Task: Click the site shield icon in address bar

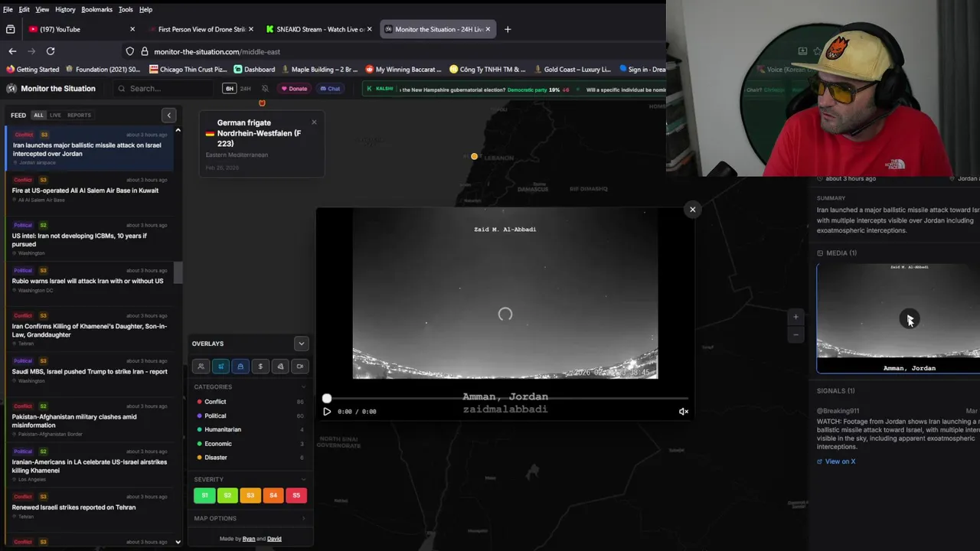Action: click(130, 51)
